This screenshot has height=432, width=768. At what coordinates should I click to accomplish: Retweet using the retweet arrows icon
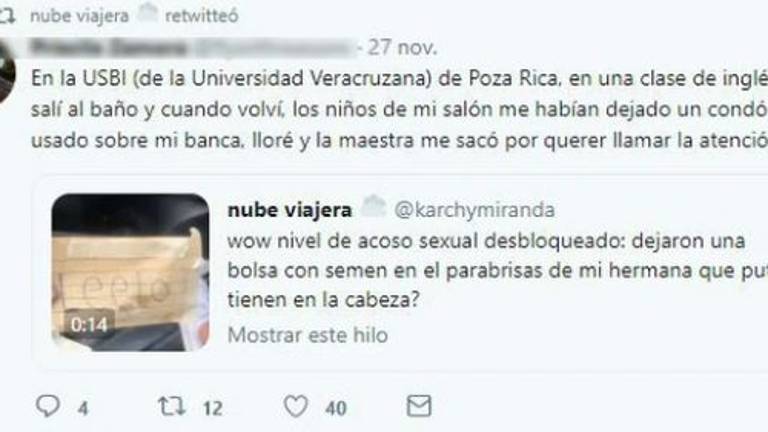point(171,406)
